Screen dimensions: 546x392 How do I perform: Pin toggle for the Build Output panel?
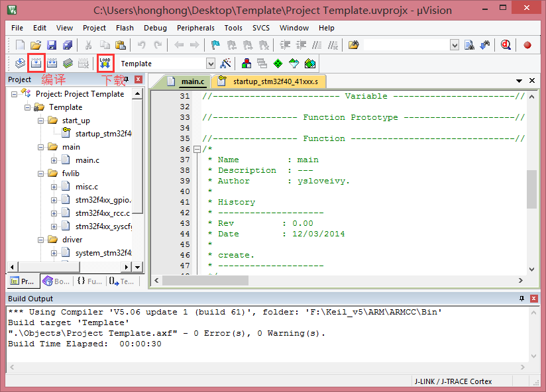(x=521, y=299)
